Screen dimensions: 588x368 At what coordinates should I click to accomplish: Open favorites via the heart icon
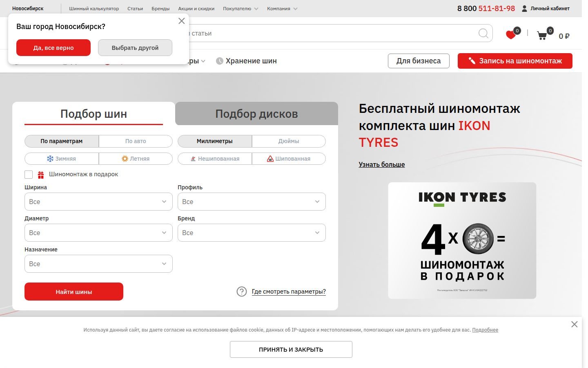(511, 35)
